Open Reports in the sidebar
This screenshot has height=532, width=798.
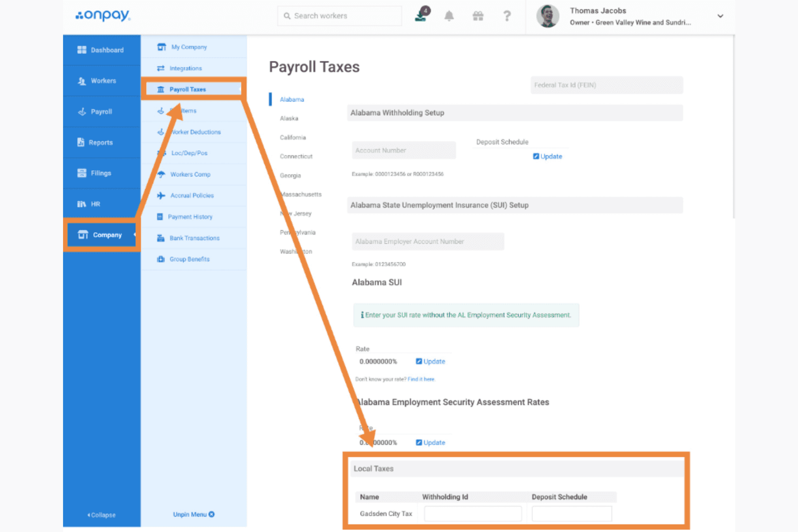(101, 142)
